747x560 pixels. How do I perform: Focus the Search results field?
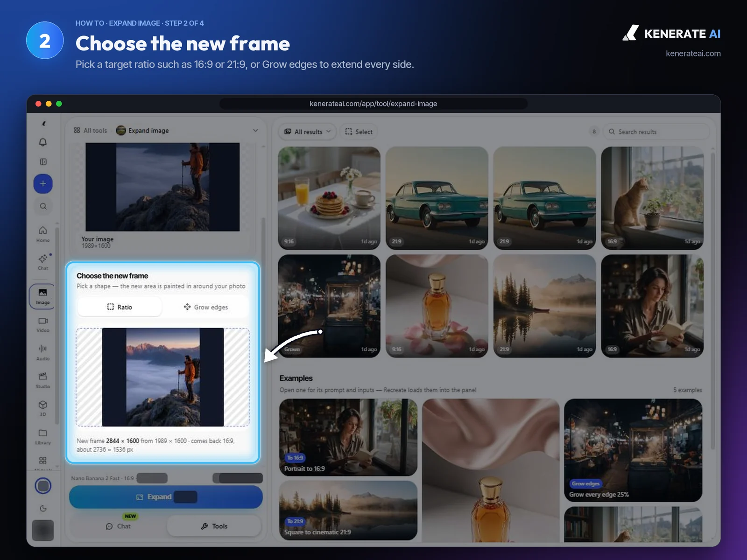[x=656, y=132]
